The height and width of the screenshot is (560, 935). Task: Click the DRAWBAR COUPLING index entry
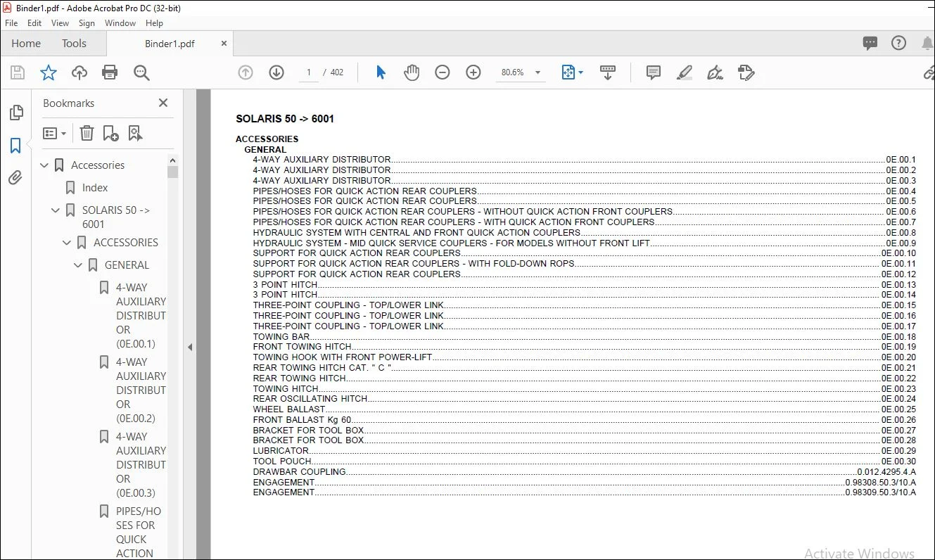584,472
